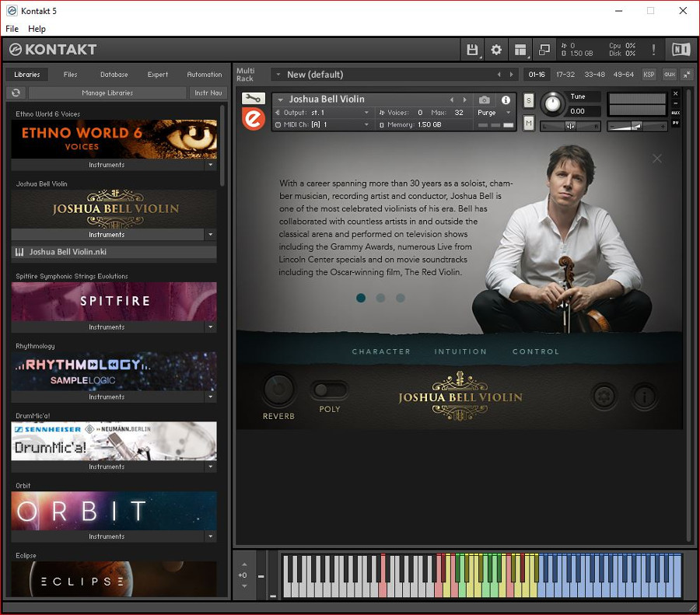
Task: Solo the Joshua Bell Violin instrument
Action: [529, 100]
